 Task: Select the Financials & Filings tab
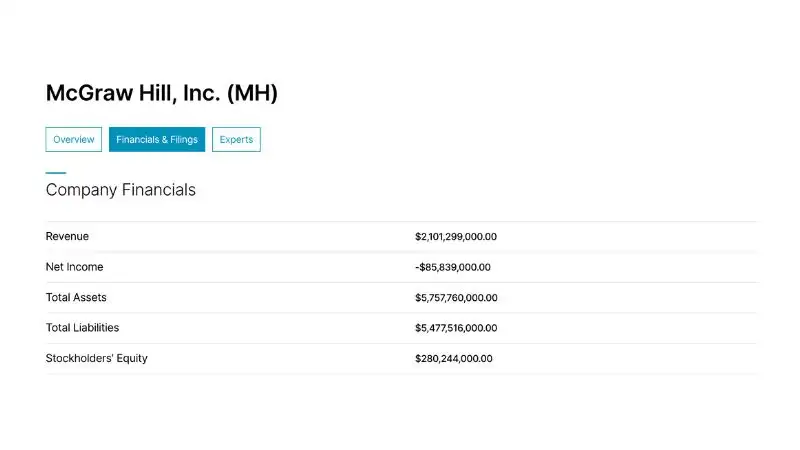(157, 139)
